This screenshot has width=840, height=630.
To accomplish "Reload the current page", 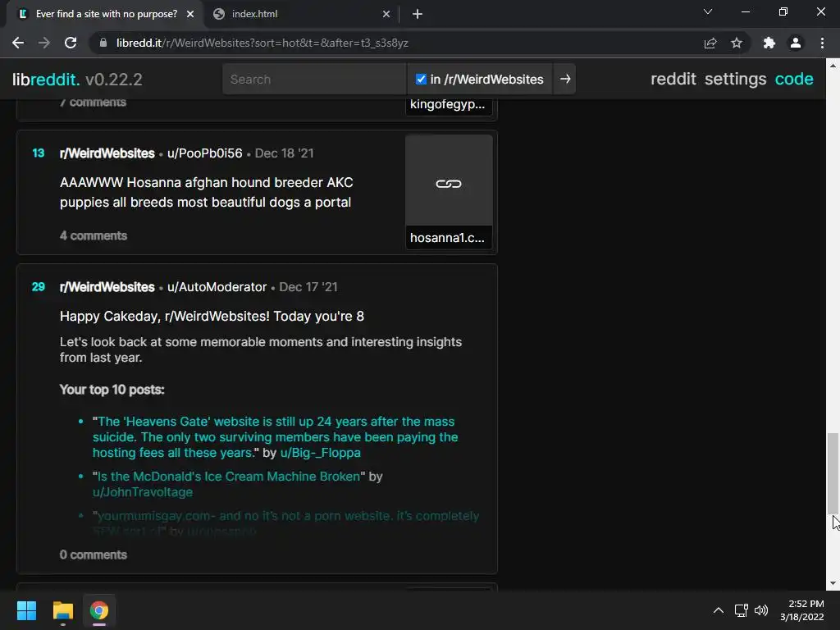I will pos(71,43).
